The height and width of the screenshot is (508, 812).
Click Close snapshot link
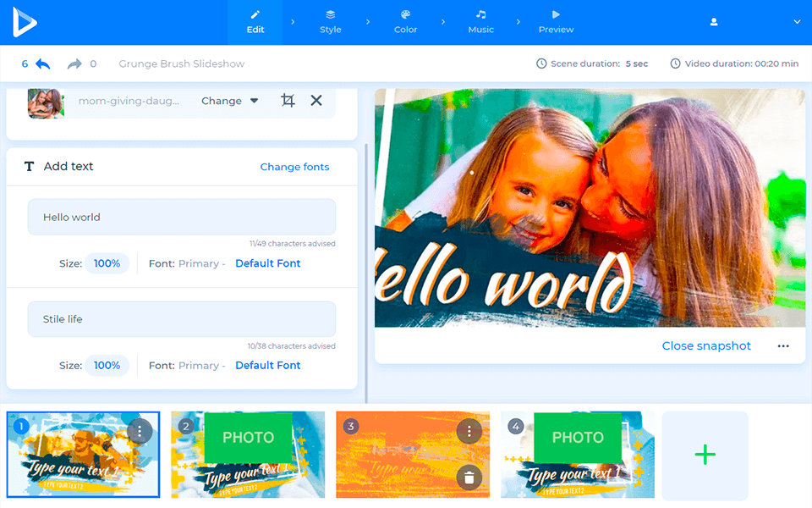(x=706, y=346)
